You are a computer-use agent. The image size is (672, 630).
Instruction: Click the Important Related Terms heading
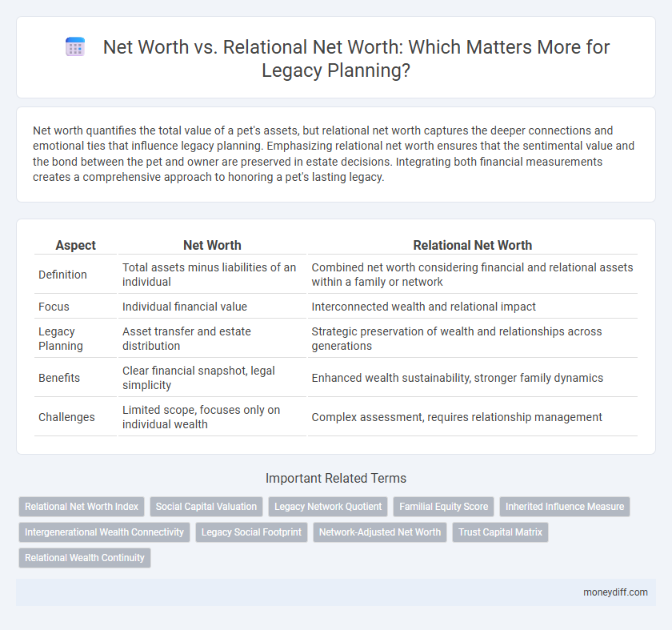(x=336, y=478)
